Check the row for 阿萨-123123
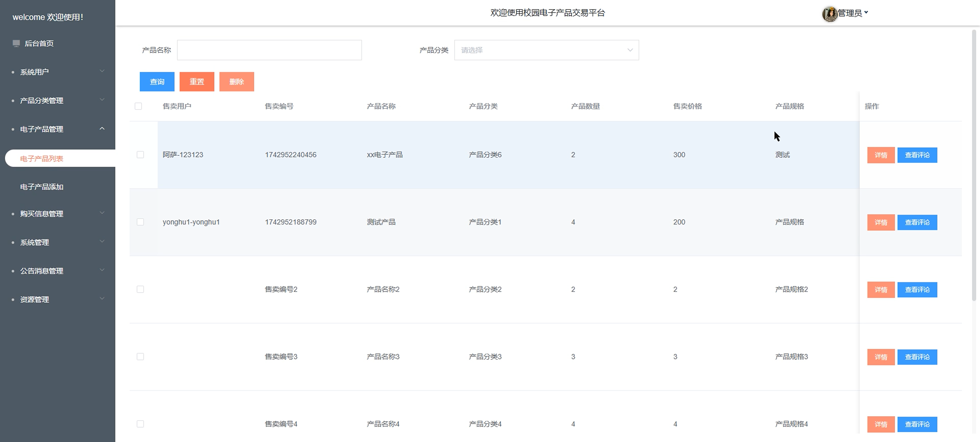This screenshot has height=442, width=980. tap(140, 155)
